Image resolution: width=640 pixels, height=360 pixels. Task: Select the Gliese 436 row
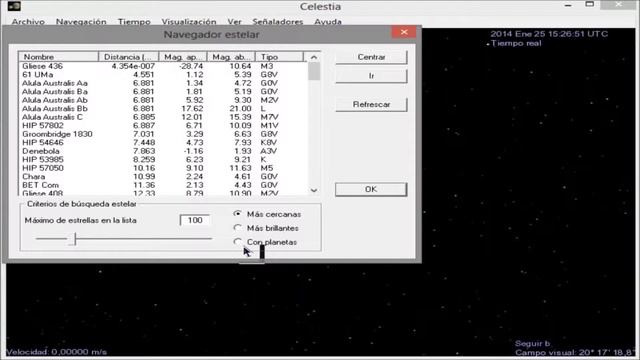tap(163, 66)
